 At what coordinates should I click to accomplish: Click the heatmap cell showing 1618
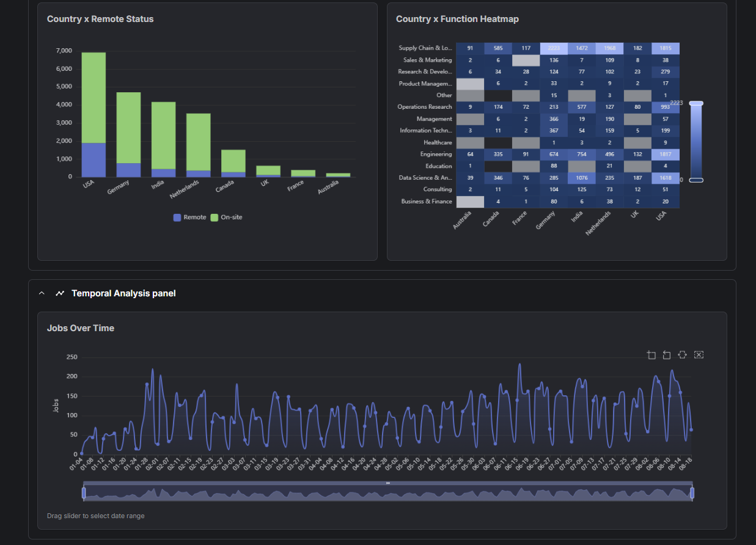[666, 178]
